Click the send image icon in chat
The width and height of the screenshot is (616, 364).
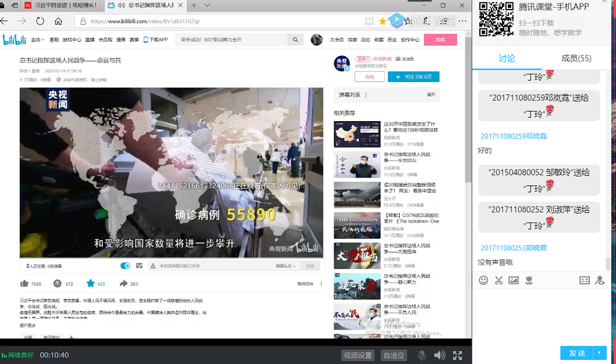click(513, 281)
